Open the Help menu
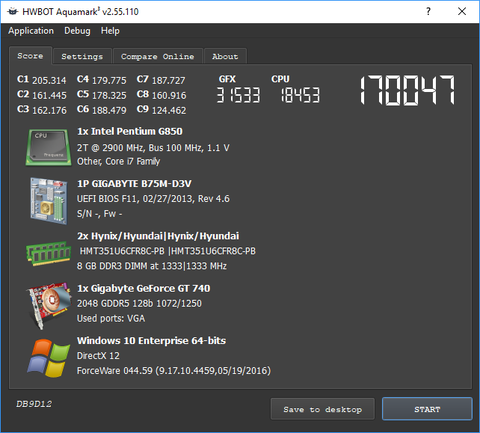 tap(110, 31)
